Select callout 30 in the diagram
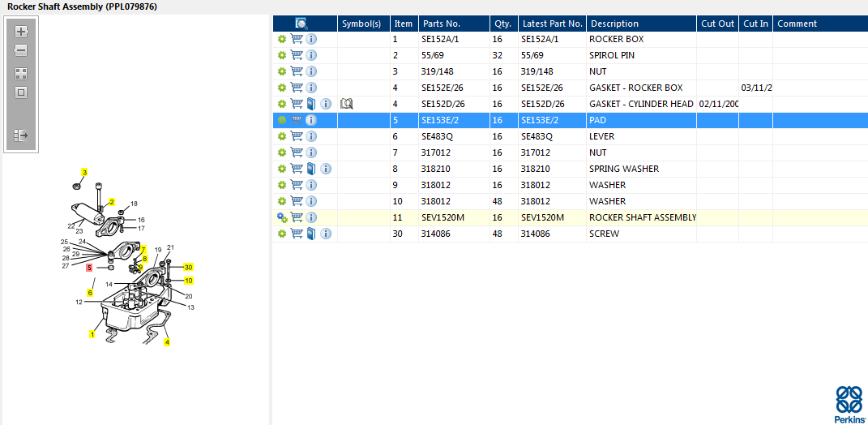 [x=188, y=267]
